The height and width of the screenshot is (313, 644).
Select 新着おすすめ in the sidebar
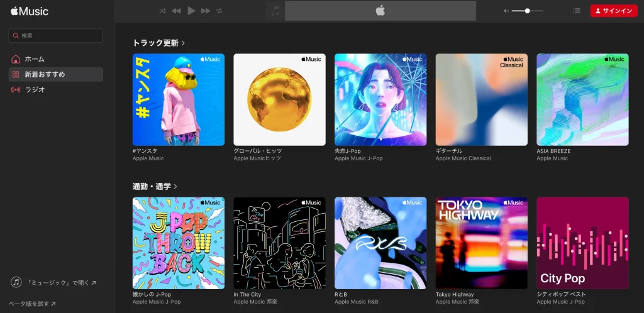(45, 74)
